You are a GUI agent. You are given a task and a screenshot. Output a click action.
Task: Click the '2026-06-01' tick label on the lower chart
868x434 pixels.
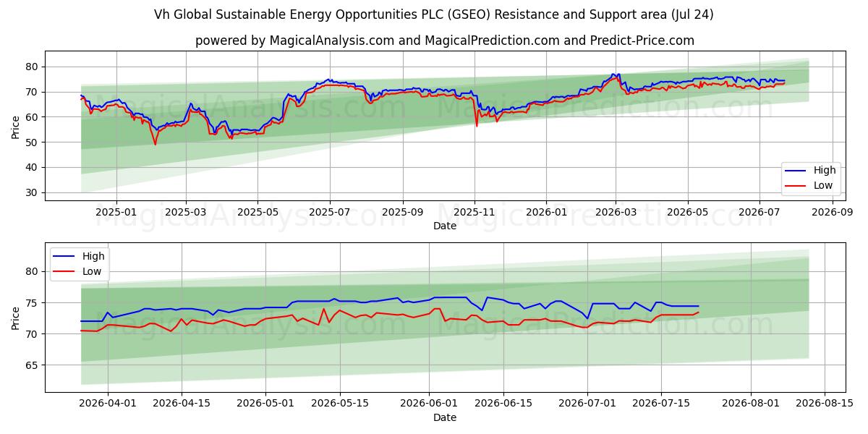(430, 403)
